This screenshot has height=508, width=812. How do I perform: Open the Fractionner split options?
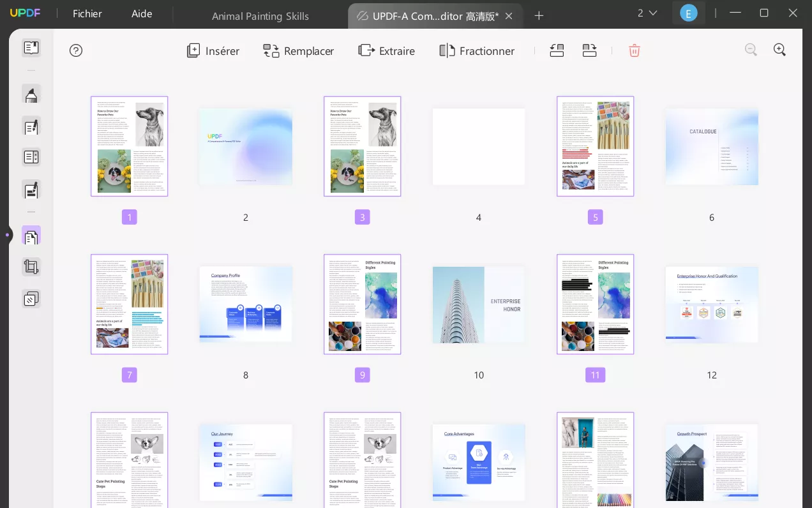point(476,50)
